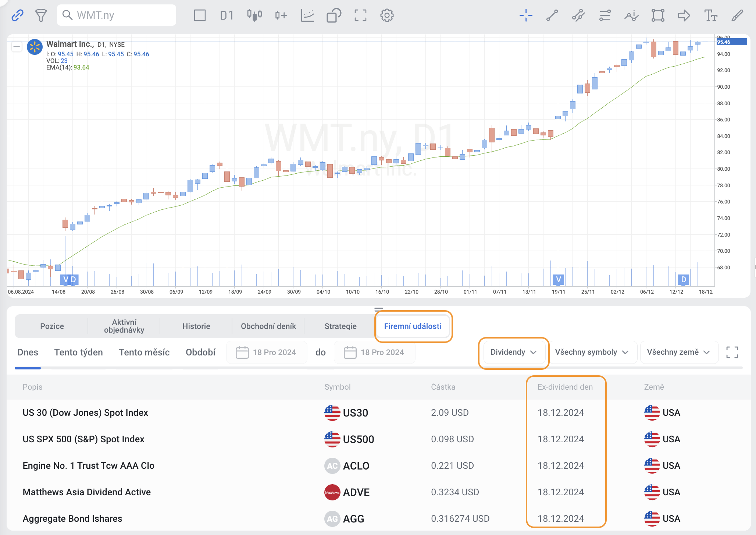The height and width of the screenshot is (535, 756).
Task: Open the Všechny země dropdown
Action: (x=678, y=352)
